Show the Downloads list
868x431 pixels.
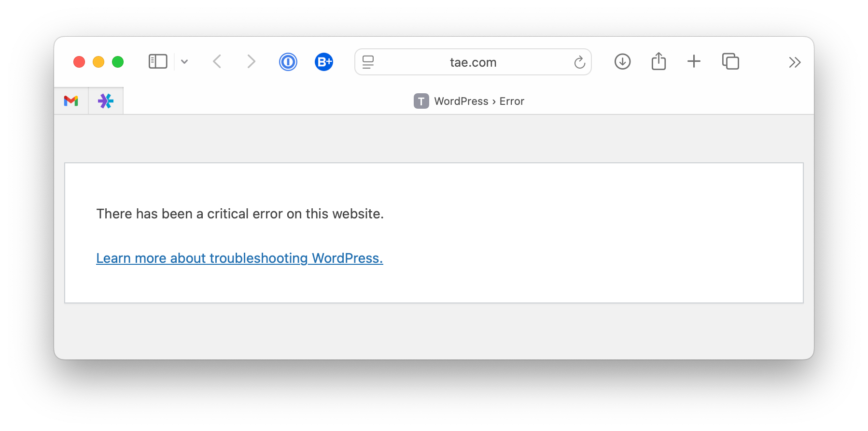pyautogui.click(x=622, y=61)
